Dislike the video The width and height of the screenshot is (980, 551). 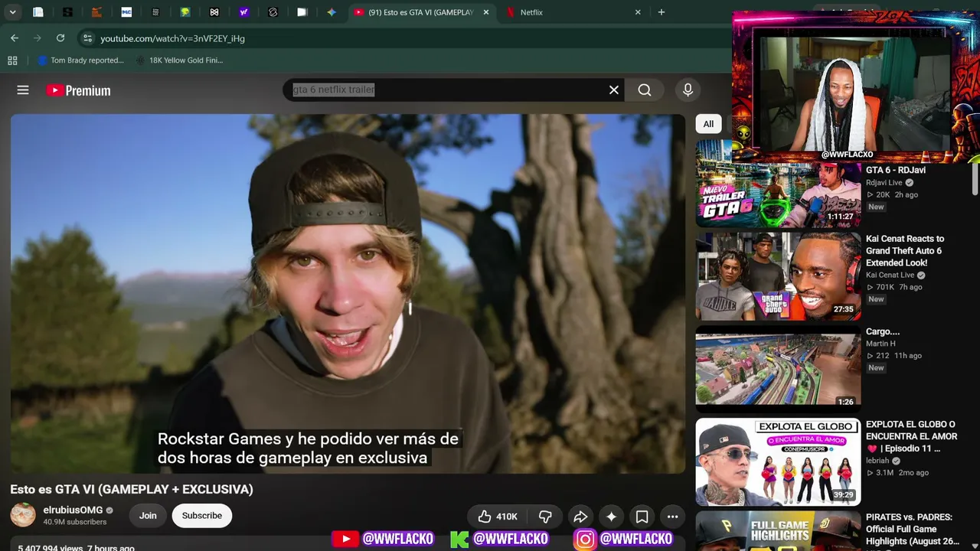pyautogui.click(x=545, y=517)
